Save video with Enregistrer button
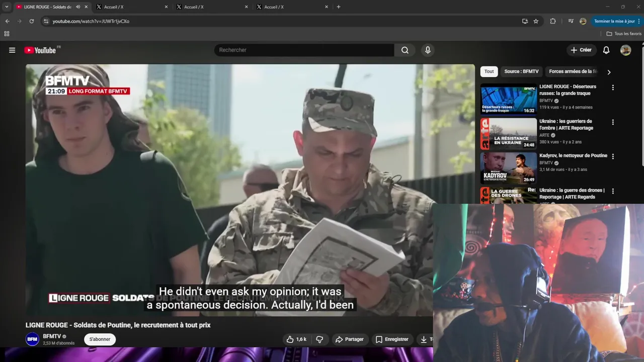 point(392,339)
